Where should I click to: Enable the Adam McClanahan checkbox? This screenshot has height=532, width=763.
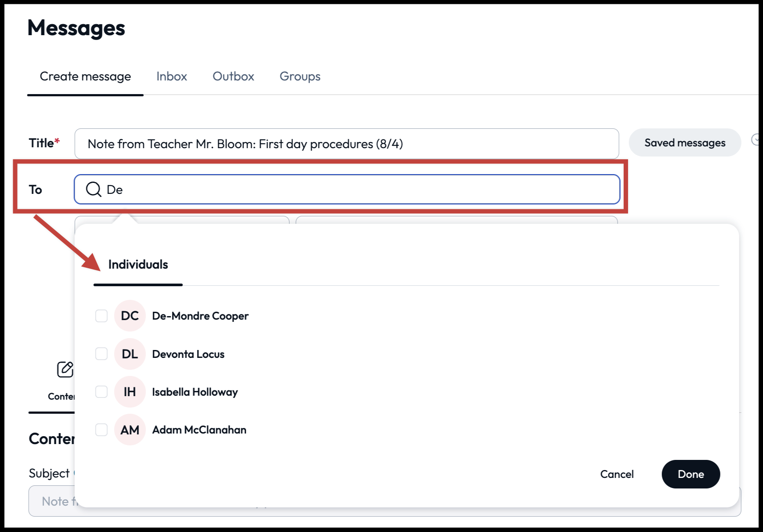(x=102, y=430)
